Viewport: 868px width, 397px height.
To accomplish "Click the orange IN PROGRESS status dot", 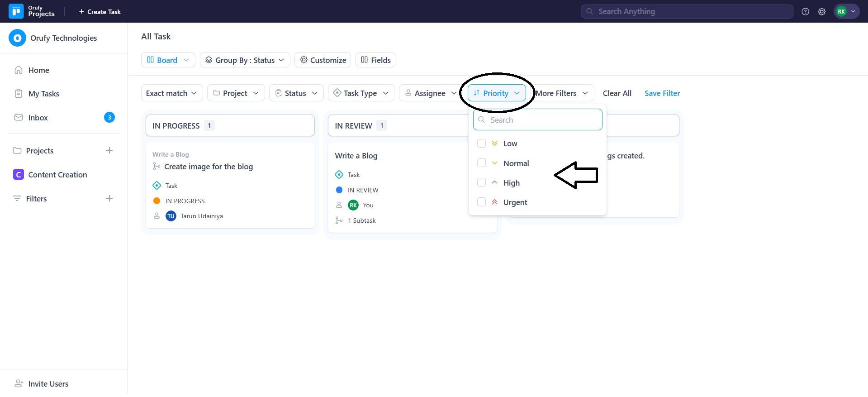I will 157,201.
